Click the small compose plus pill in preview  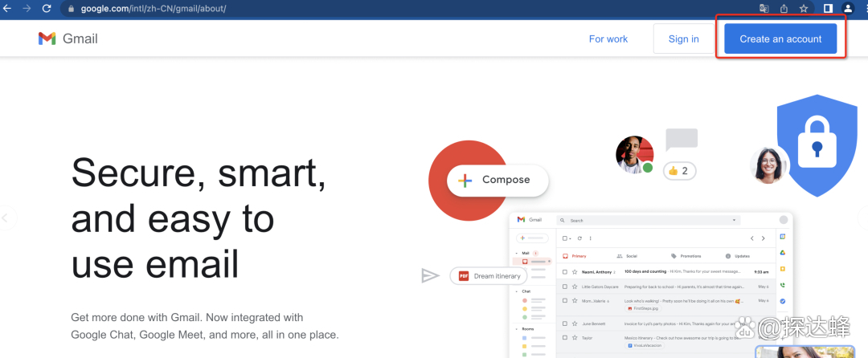coord(533,238)
